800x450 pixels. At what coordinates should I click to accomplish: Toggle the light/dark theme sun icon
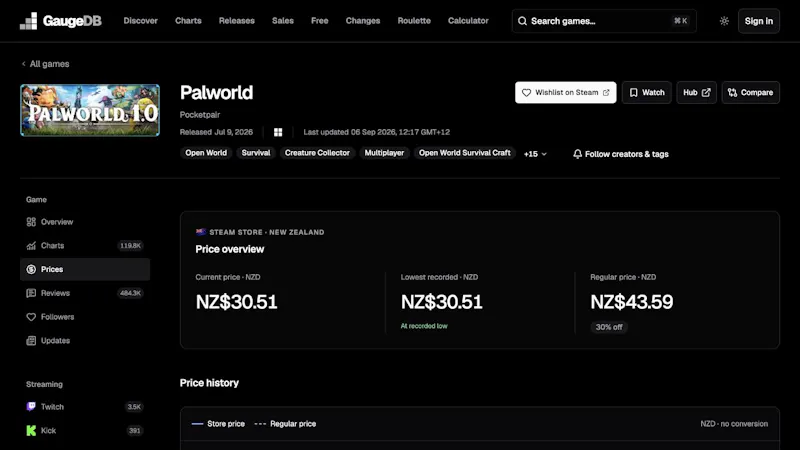point(724,21)
